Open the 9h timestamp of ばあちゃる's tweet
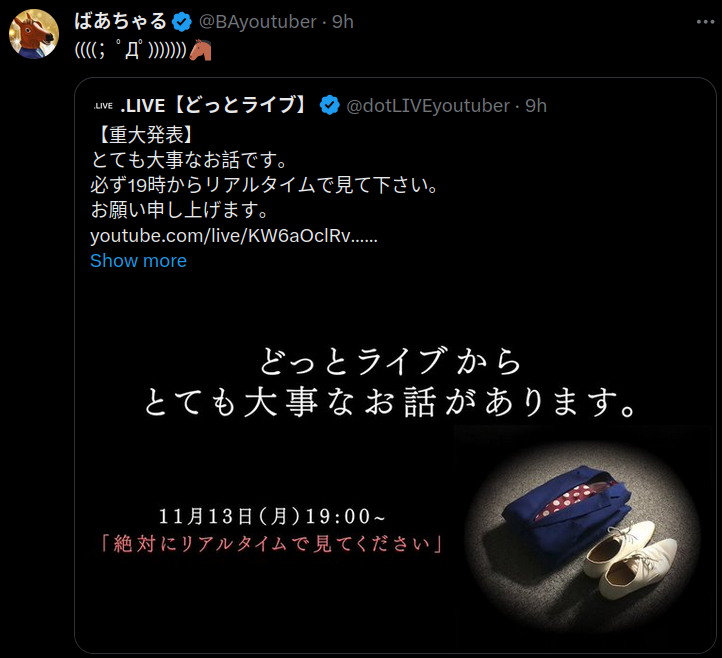The width and height of the screenshot is (722, 658). (343, 22)
